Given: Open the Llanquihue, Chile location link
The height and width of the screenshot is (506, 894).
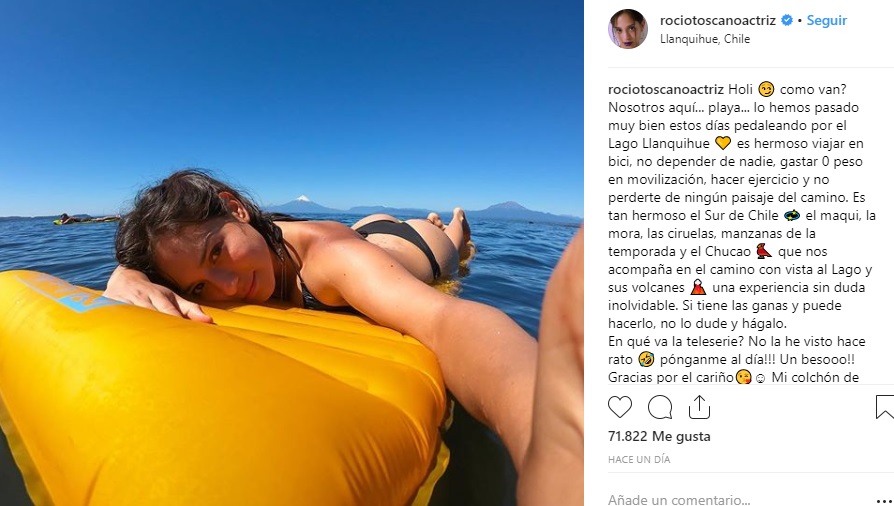Looking at the screenshot, I should click(705, 39).
